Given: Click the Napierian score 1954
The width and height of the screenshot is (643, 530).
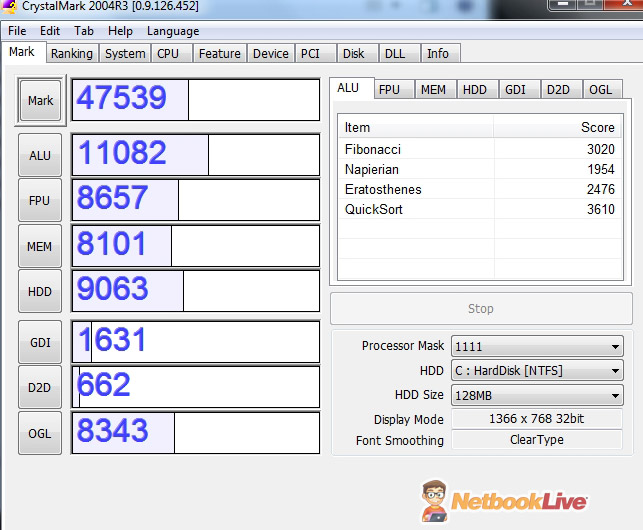Looking at the screenshot, I should pos(601,169).
